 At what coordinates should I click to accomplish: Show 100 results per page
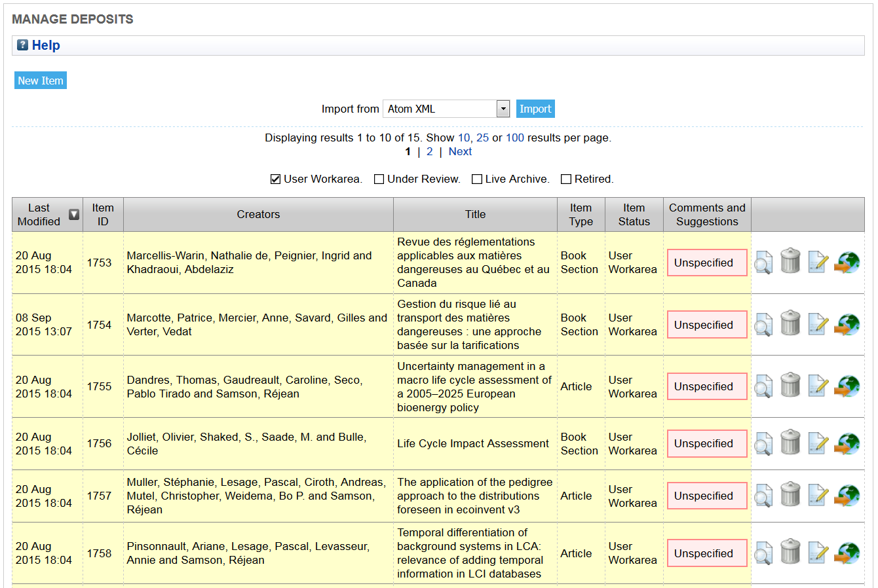515,138
